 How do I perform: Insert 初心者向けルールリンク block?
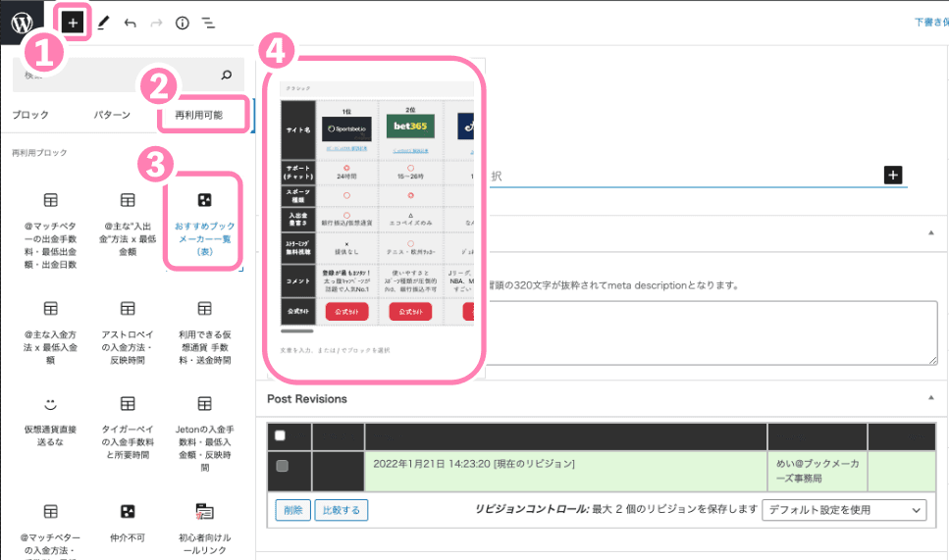[x=204, y=530]
